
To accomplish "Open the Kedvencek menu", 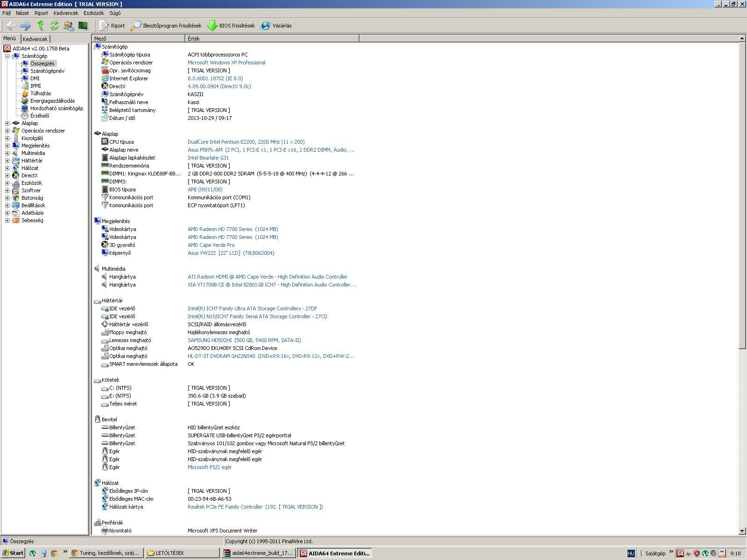I will pyautogui.click(x=66, y=13).
